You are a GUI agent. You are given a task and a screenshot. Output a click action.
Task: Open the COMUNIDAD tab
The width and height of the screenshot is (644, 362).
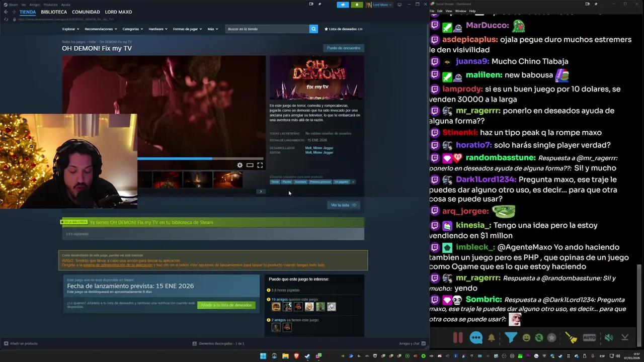86,12
